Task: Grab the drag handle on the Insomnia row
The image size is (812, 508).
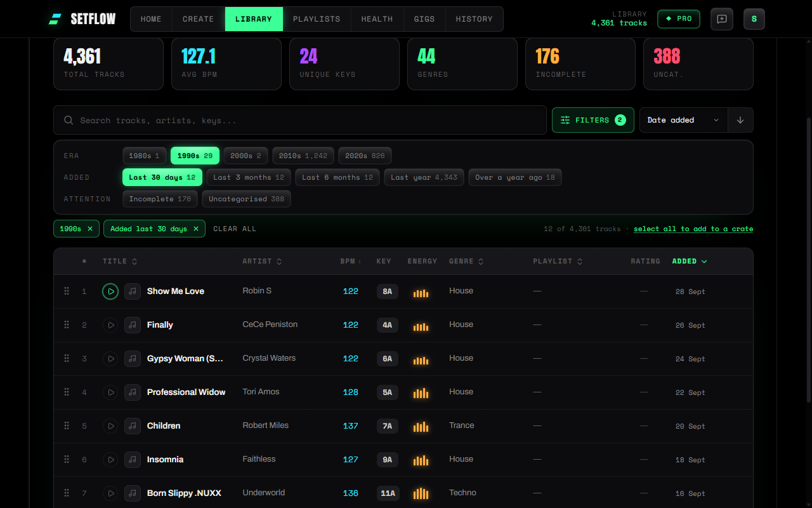Action: (x=67, y=459)
